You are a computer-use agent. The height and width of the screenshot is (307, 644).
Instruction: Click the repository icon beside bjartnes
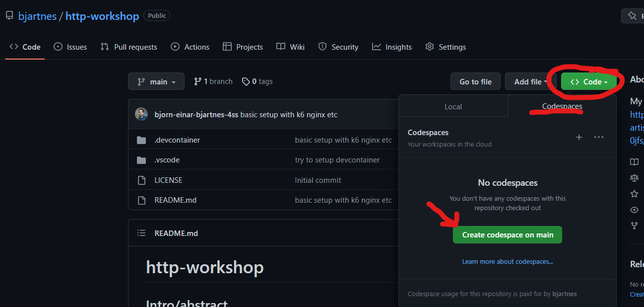tap(9, 16)
